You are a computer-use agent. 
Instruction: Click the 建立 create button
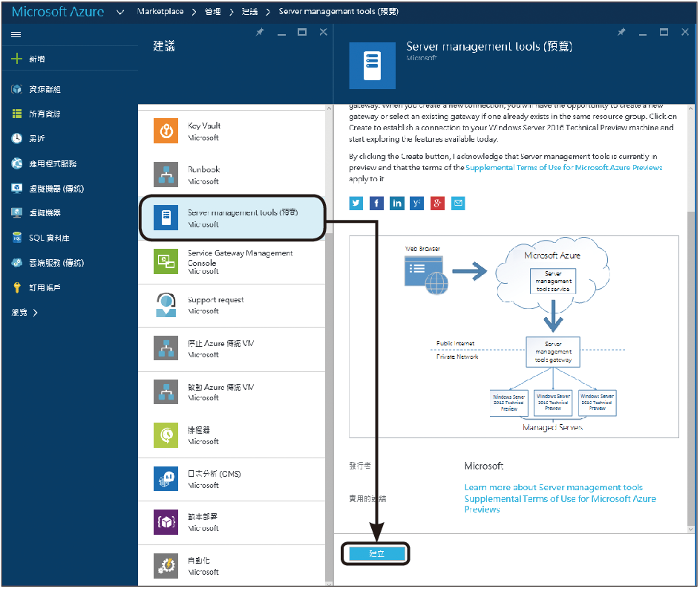[x=377, y=554]
